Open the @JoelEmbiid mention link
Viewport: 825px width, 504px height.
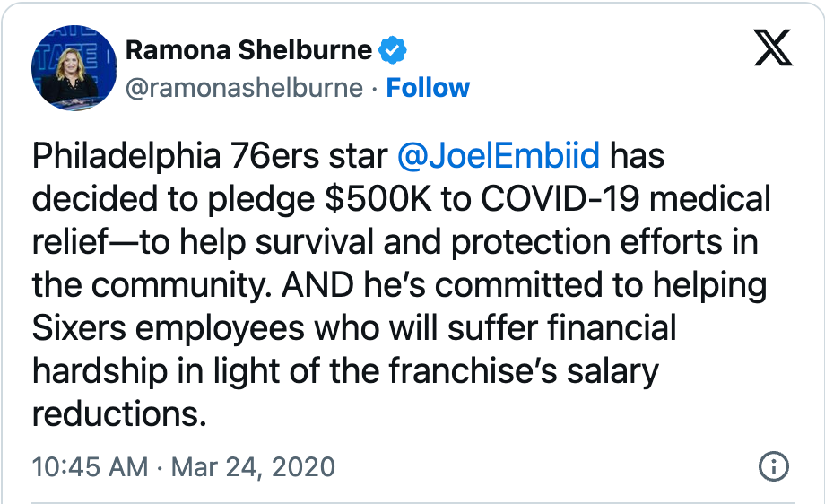pos(498,156)
